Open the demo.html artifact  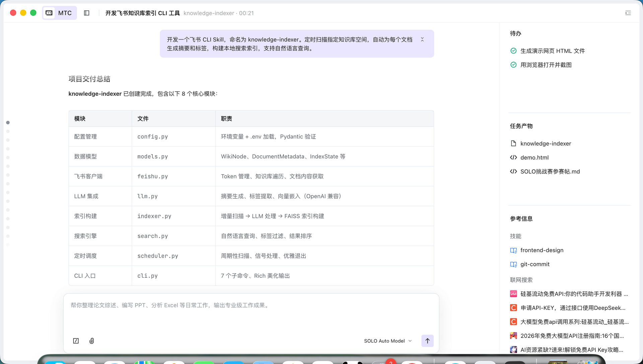[534, 158]
